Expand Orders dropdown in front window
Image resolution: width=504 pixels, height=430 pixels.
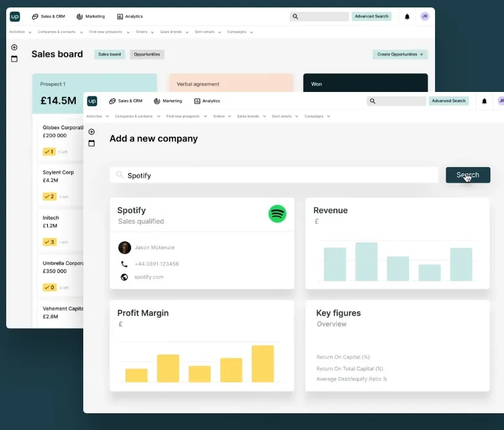tap(222, 116)
